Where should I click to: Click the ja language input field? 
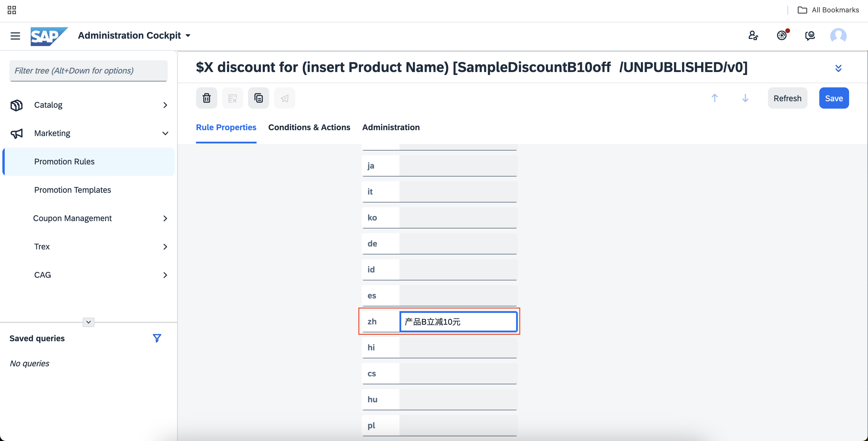pyautogui.click(x=458, y=166)
